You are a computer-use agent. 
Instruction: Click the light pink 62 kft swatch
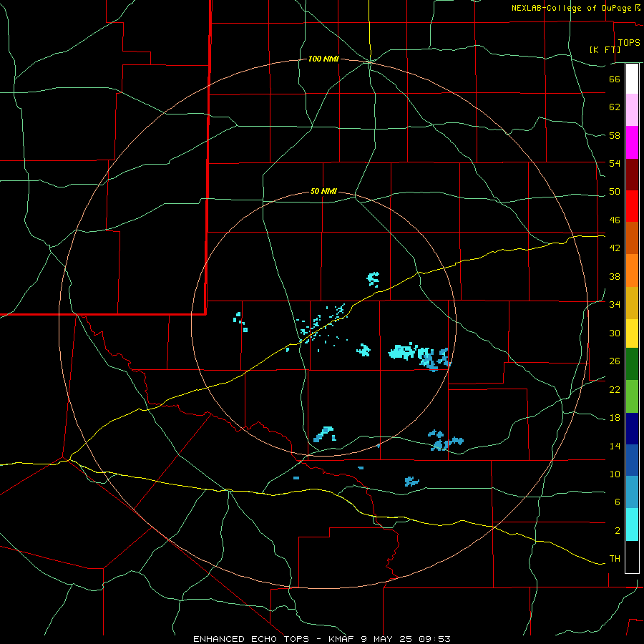(632, 109)
